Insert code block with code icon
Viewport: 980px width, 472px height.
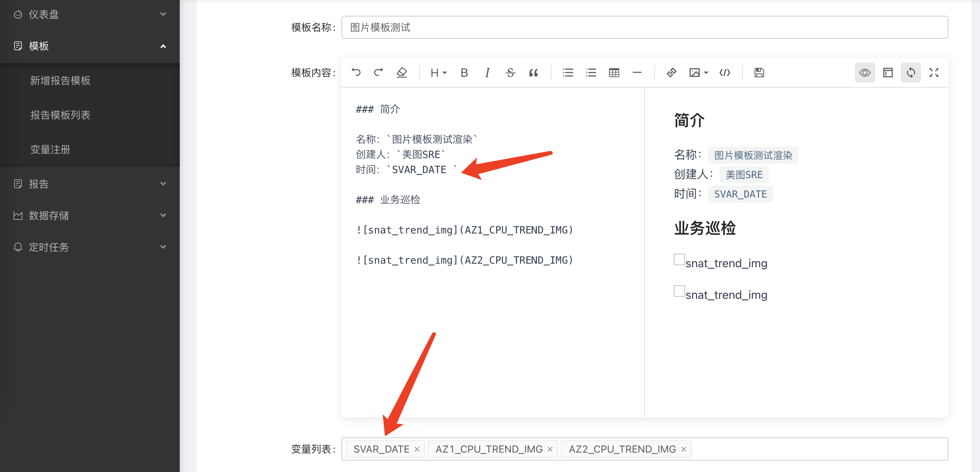pyautogui.click(x=725, y=72)
